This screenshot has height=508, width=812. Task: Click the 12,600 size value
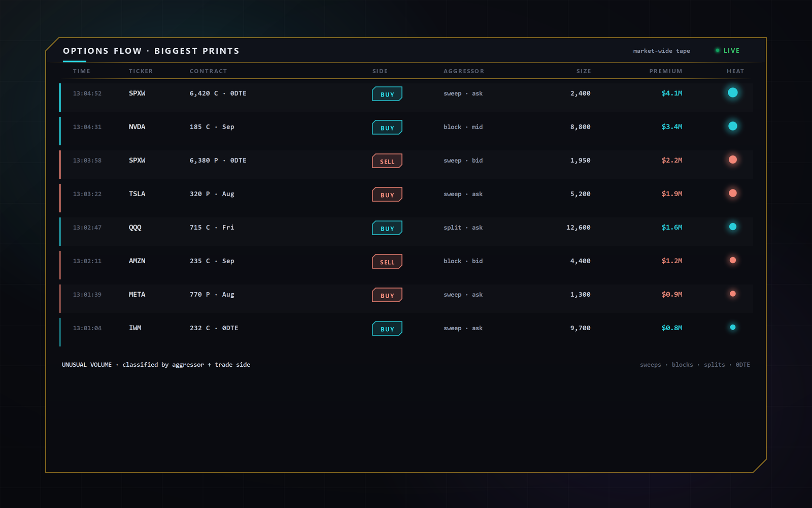(x=579, y=228)
